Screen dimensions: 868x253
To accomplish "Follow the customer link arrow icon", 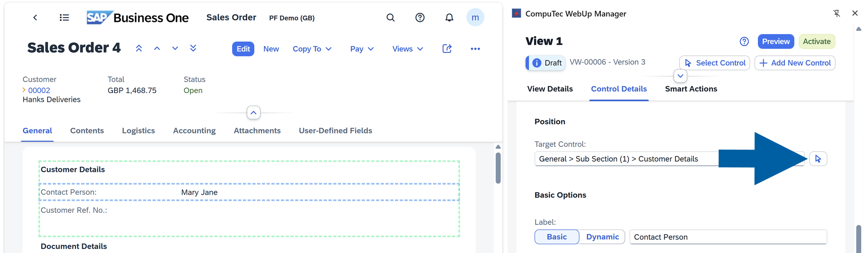I will tap(24, 90).
